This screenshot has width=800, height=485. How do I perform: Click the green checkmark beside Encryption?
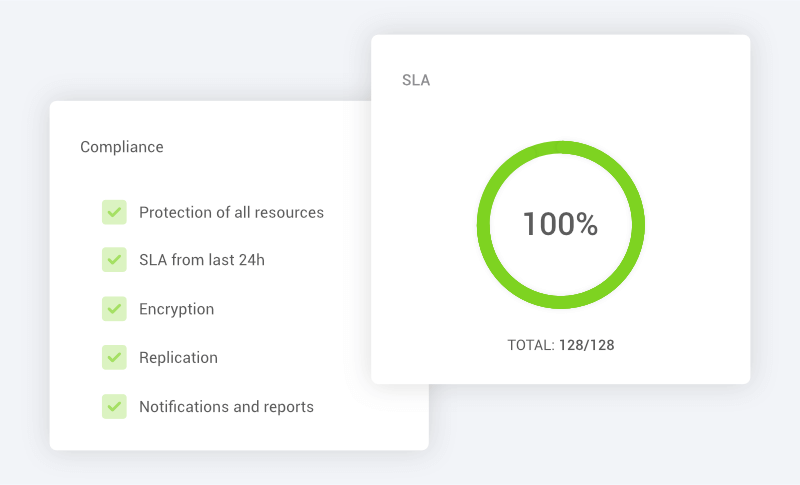coord(114,309)
